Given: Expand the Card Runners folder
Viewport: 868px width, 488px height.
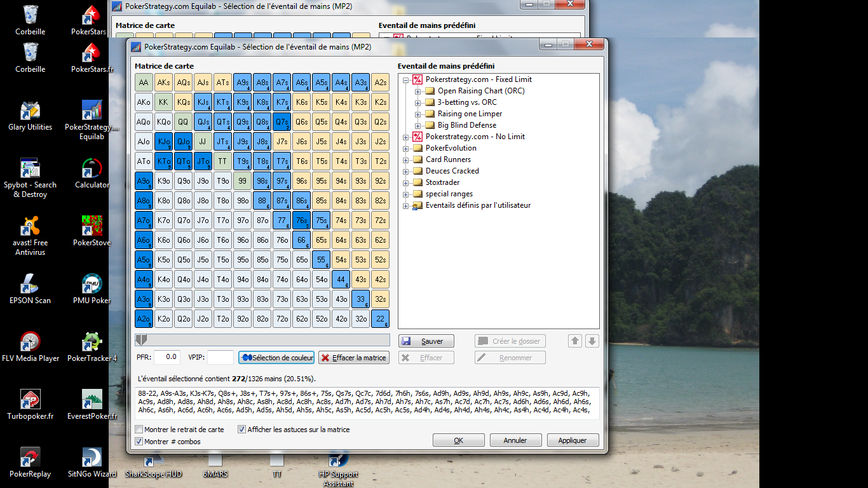Looking at the screenshot, I should (x=406, y=159).
